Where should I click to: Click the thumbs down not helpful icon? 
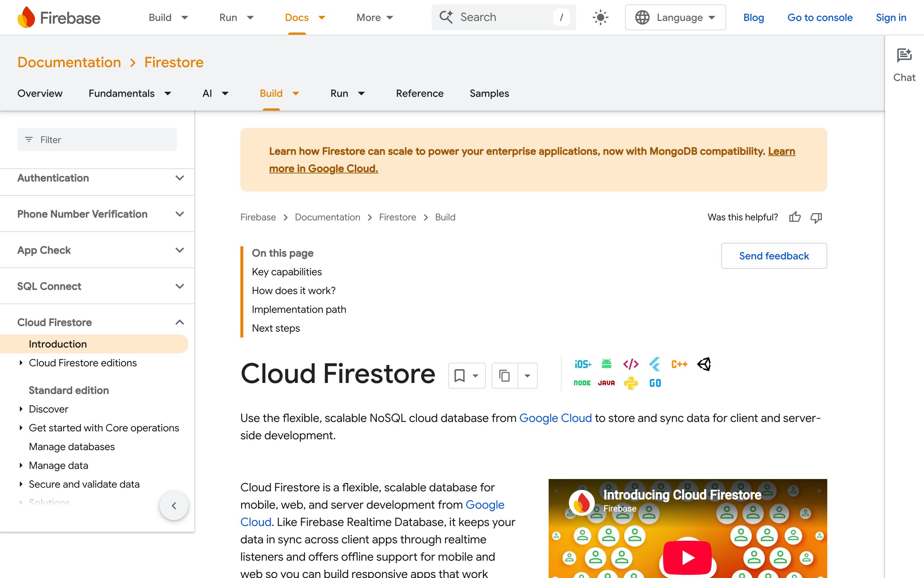(816, 217)
